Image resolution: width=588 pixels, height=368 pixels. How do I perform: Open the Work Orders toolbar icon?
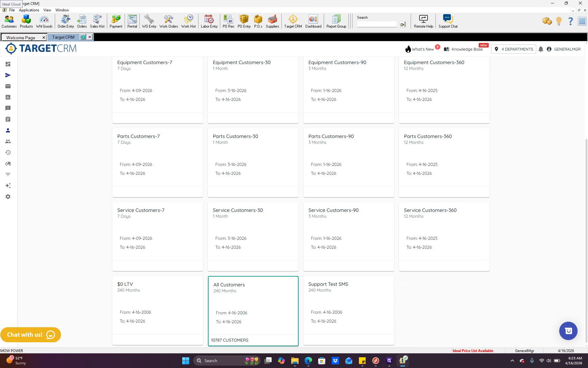coord(168,21)
